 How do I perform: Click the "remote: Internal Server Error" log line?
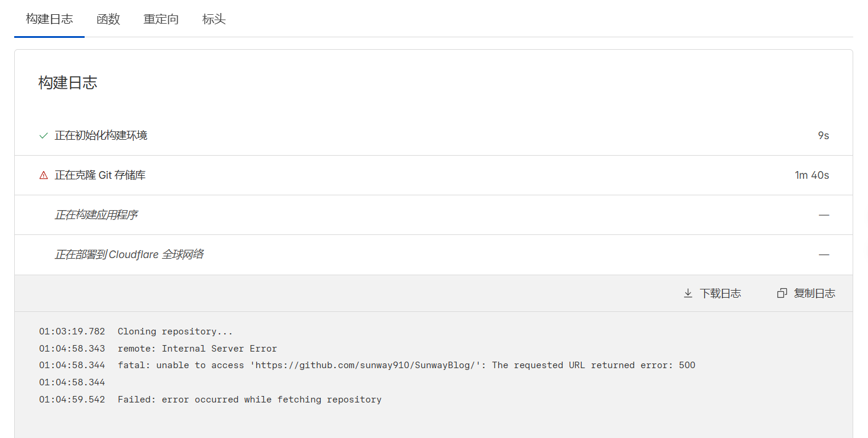coord(197,349)
